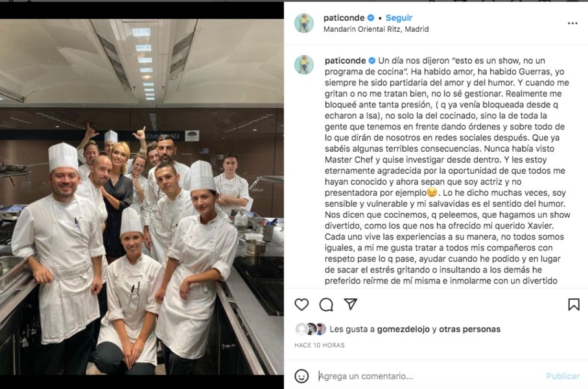This screenshot has height=389, width=588.
Task: Submit comment with Publicar button
Action: click(563, 376)
